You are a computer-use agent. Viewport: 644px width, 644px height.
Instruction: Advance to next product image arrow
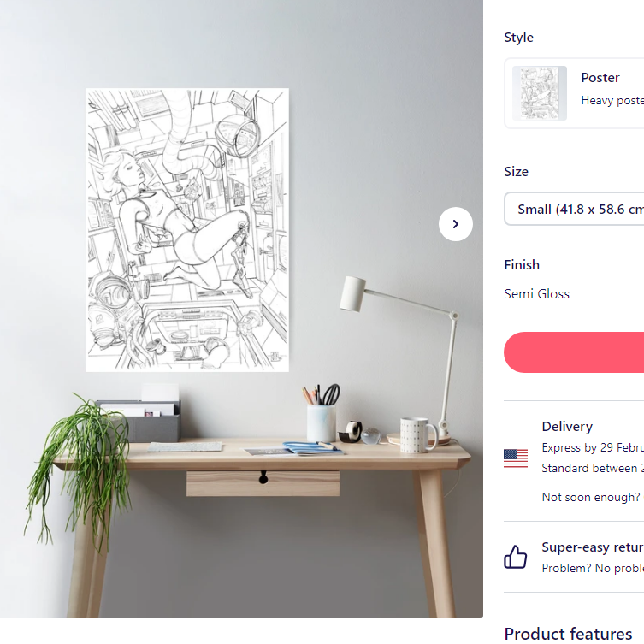tap(456, 224)
